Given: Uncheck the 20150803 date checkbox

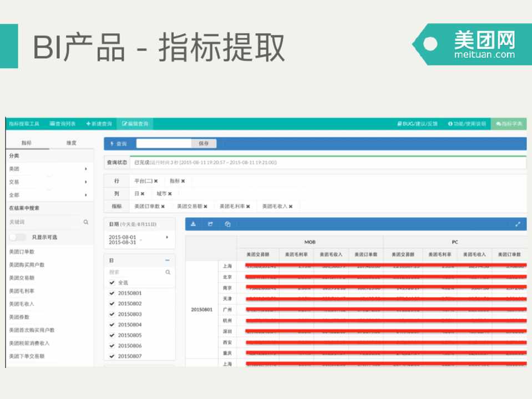Looking at the screenshot, I should (112, 314).
